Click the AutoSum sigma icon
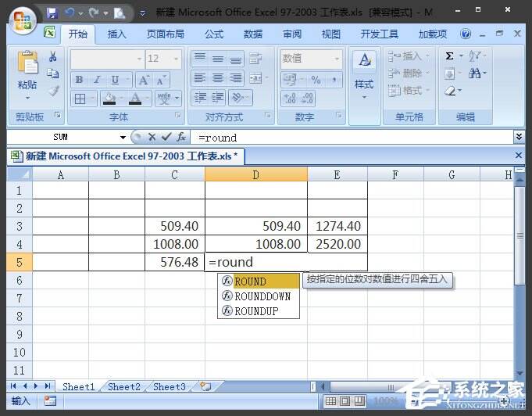 tap(449, 56)
